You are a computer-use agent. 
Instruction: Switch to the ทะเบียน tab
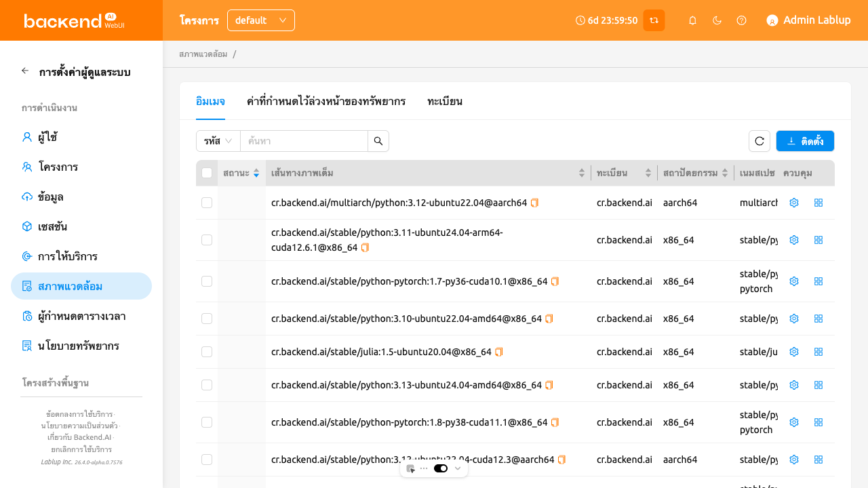coord(445,101)
